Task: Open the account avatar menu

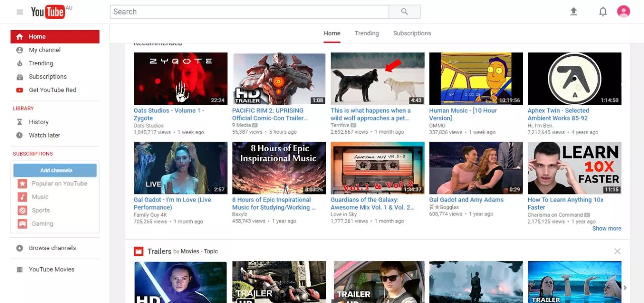Action: point(623,12)
